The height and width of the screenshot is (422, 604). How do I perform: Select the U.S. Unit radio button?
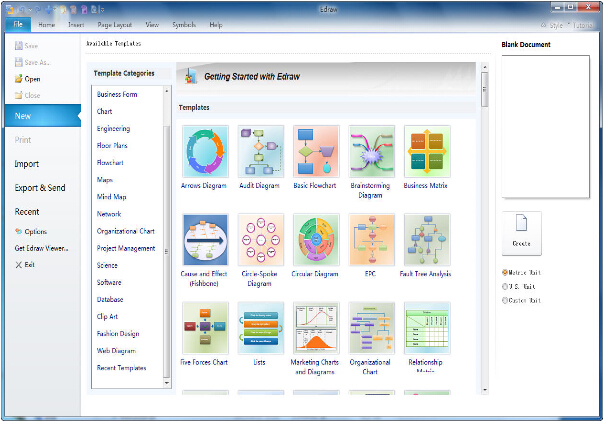[505, 286]
